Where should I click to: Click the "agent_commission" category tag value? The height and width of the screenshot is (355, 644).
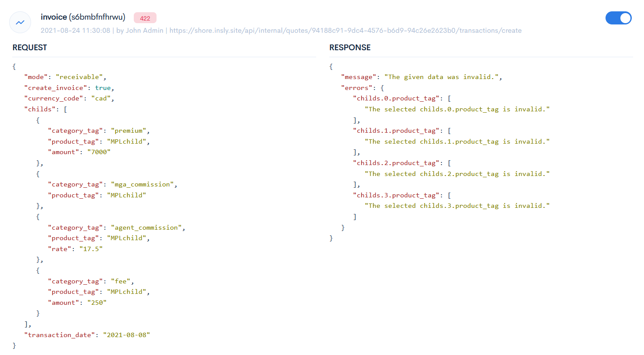pyautogui.click(x=146, y=227)
